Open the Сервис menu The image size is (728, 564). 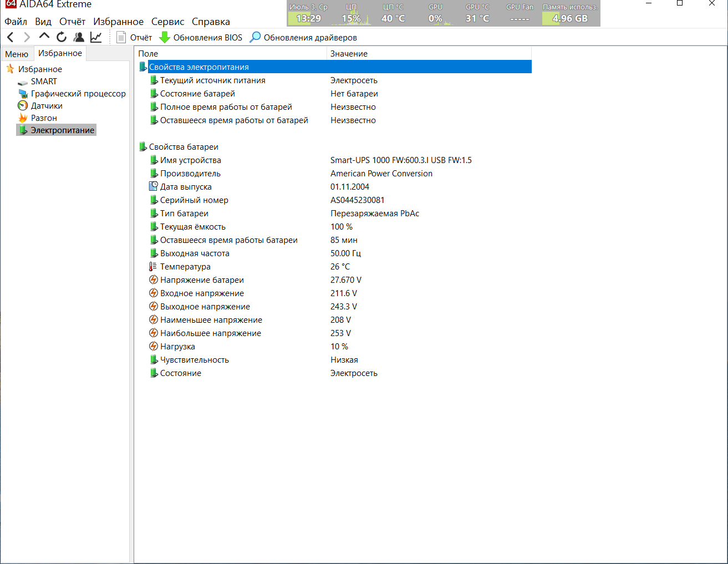[x=168, y=22]
